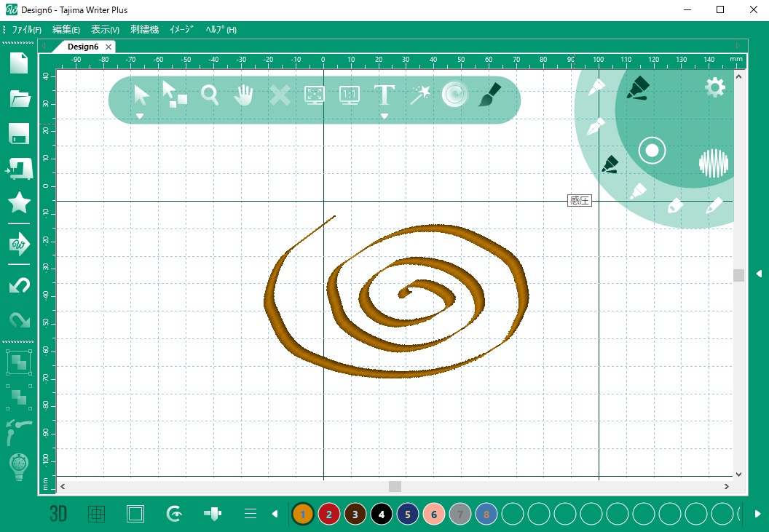Toggle the grid display icon
Viewport: 769px width, 532px height.
click(x=97, y=514)
